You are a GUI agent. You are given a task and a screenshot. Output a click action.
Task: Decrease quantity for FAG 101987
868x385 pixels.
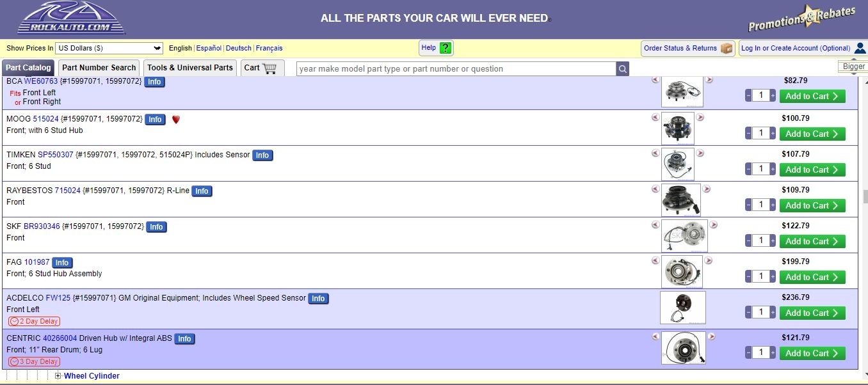point(748,276)
